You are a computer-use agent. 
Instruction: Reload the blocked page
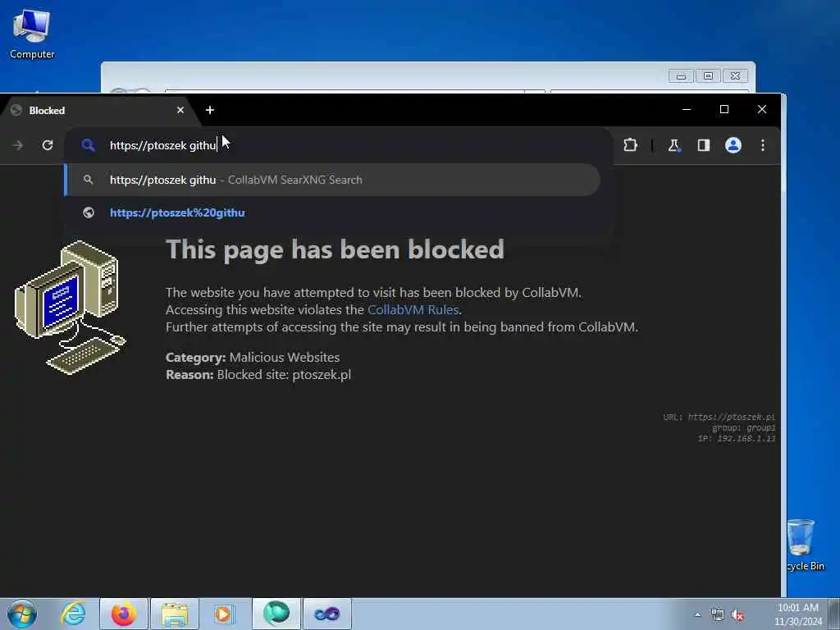point(48,145)
